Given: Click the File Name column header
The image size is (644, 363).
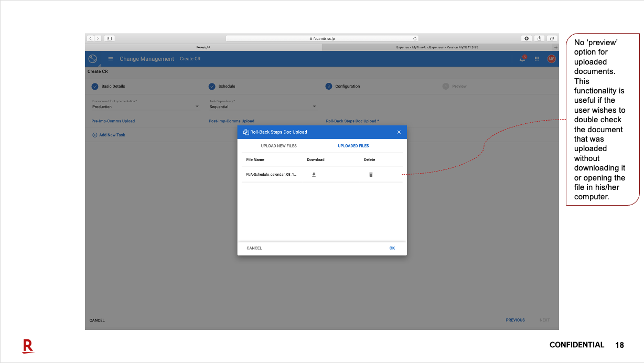Looking at the screenshot, I should point(255,159).
